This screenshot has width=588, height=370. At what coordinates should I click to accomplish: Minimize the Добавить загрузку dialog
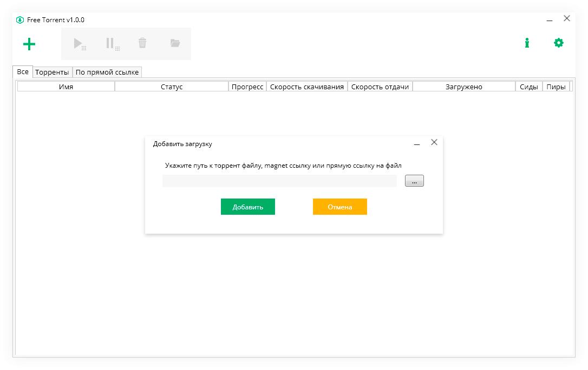pyautogui.click(x=416, y=144)
